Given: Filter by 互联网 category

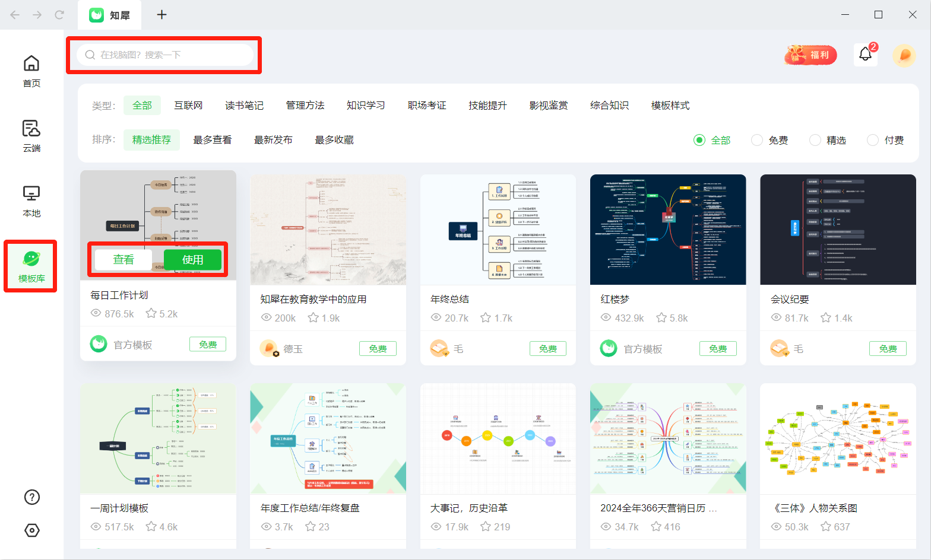Looking at the screenshot, I should 188,106.
